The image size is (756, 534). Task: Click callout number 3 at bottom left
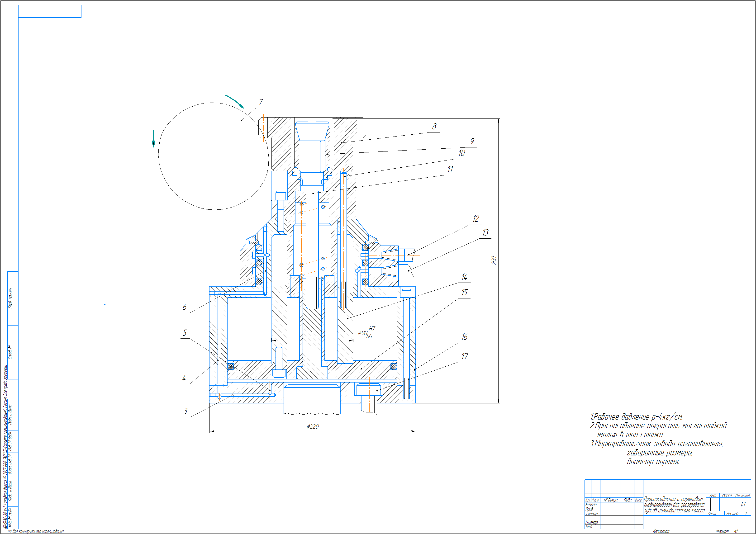(x=185, y=411)
